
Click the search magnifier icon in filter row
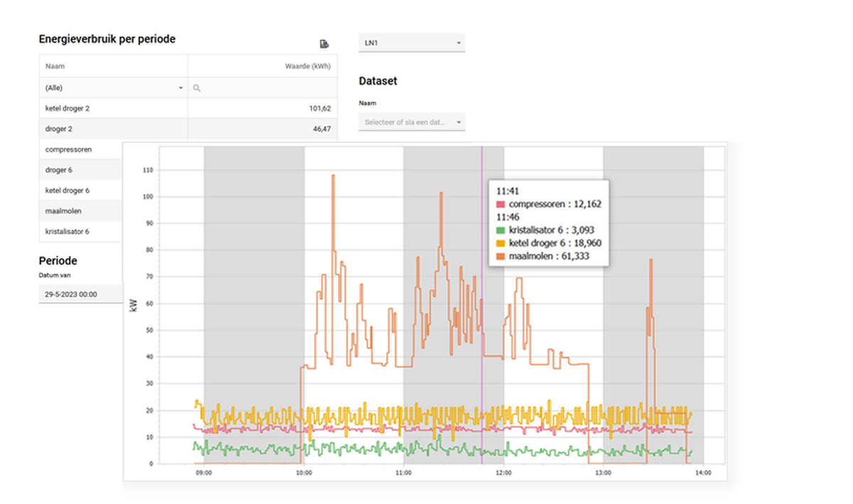tap(197, 88)
